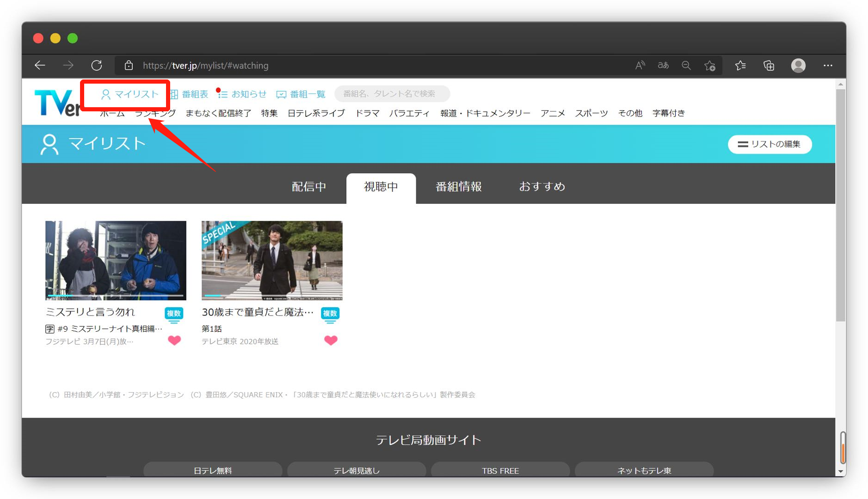This screenshot has height=499, width=868.
Task: Click the リストの編集 button
Action: pyautogui.click(x=770, y=144)
